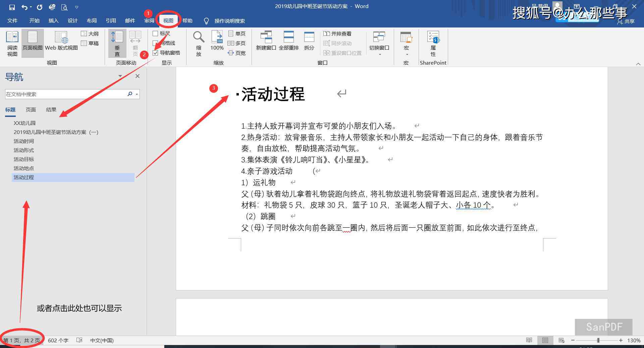This screenshot has width=644, height=348.
Task: Click page count 第1页，共2页 in status bar
Action: (x=22, y=340)
